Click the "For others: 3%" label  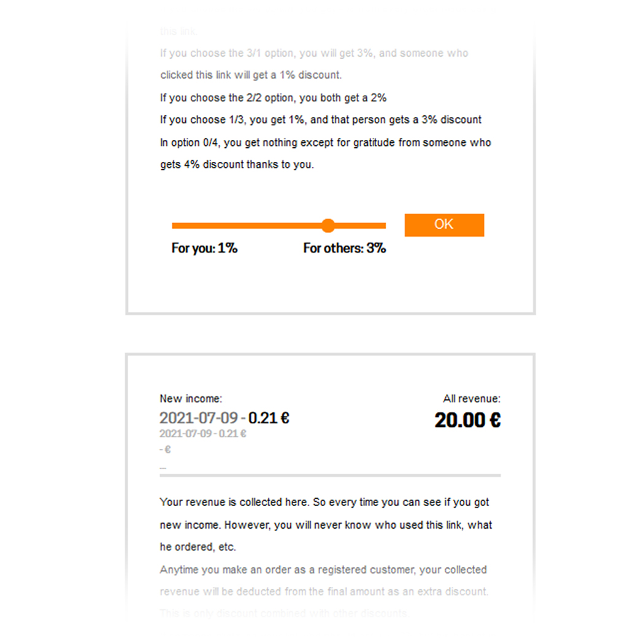pos(344,248)
